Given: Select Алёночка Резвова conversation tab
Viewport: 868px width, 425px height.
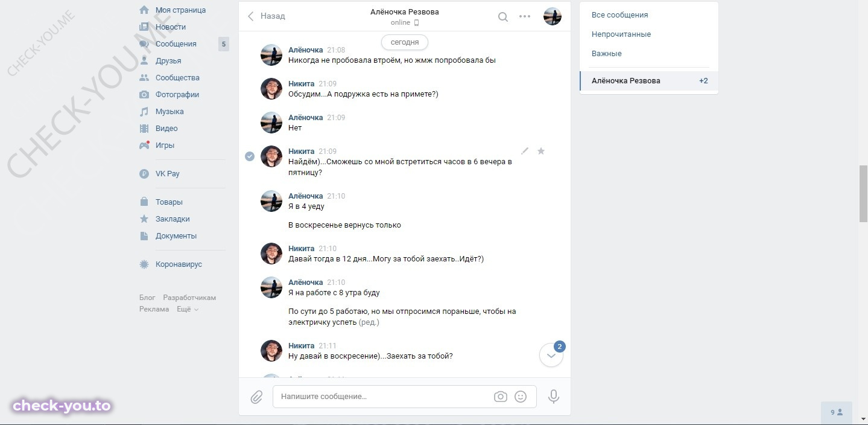Looking at the screenshot, I should [x=649, y=81].
